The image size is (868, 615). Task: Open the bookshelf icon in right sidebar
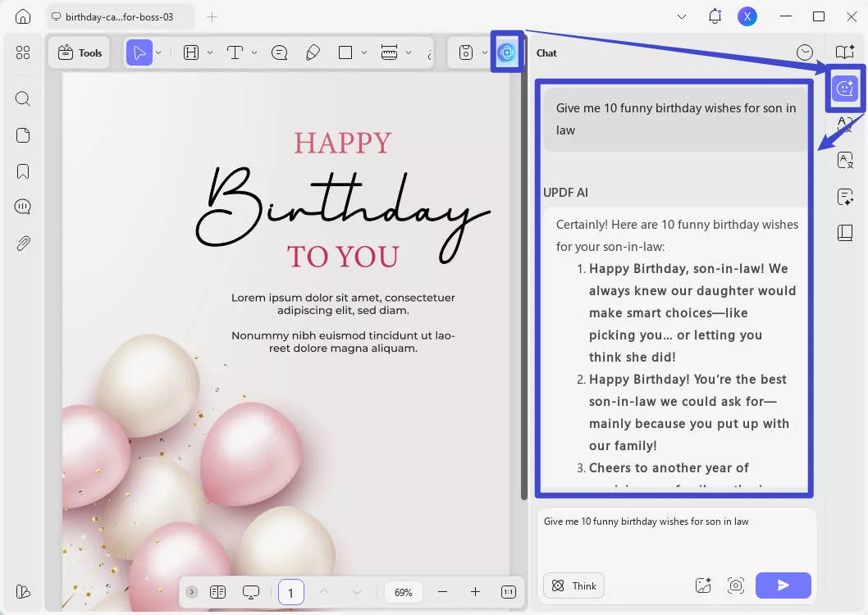tap(845, 233)
